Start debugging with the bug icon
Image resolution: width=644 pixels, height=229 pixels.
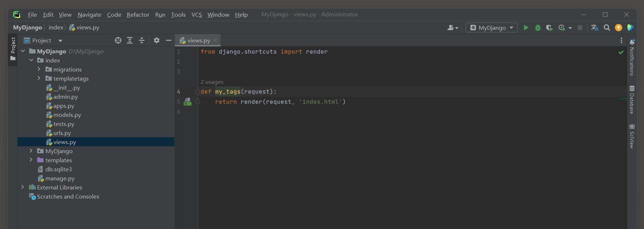pyautogui.click(x=538, y=28)
